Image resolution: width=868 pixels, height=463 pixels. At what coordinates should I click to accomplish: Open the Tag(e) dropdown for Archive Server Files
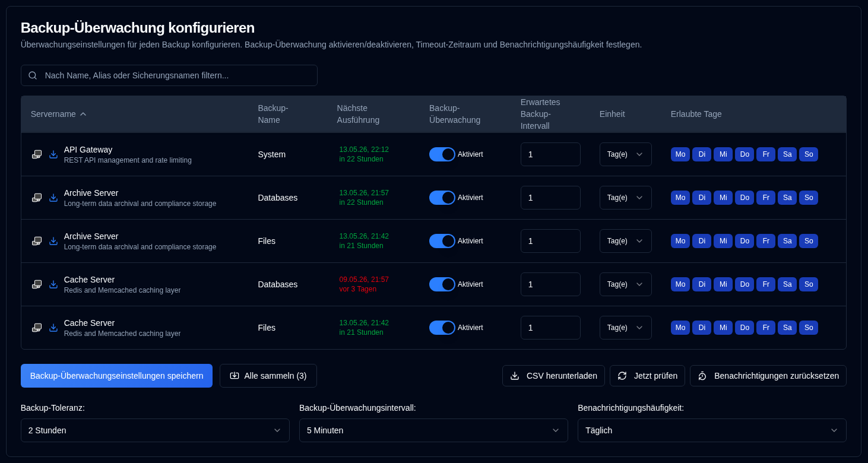click(x=626, y=241)
